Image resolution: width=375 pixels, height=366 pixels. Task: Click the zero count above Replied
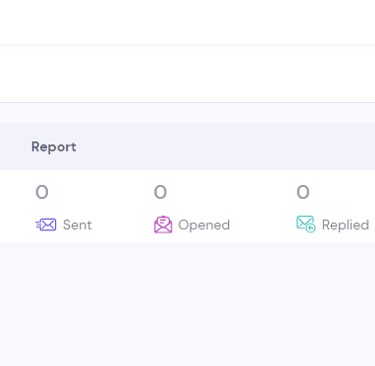[303, 192]
